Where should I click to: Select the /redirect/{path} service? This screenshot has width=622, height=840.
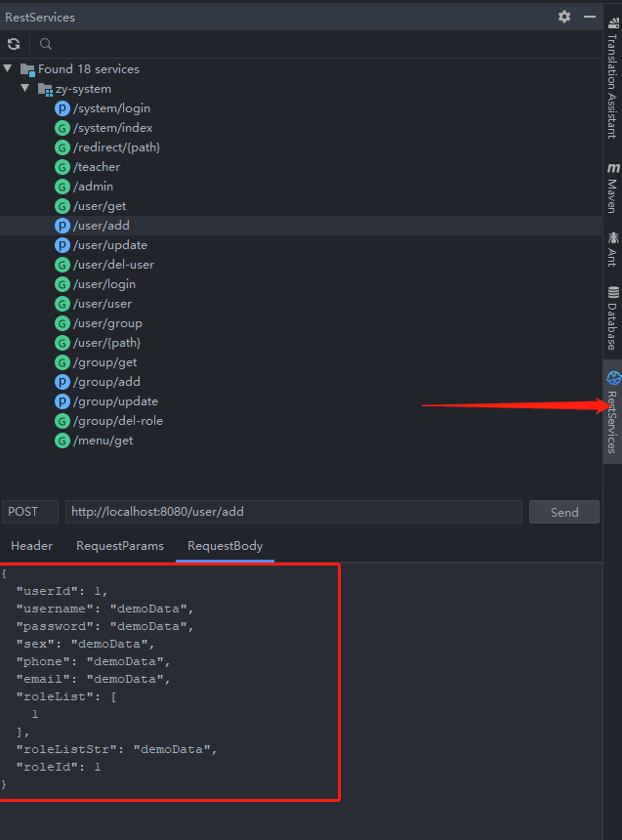pyautogui.click(x=116, y=147)
